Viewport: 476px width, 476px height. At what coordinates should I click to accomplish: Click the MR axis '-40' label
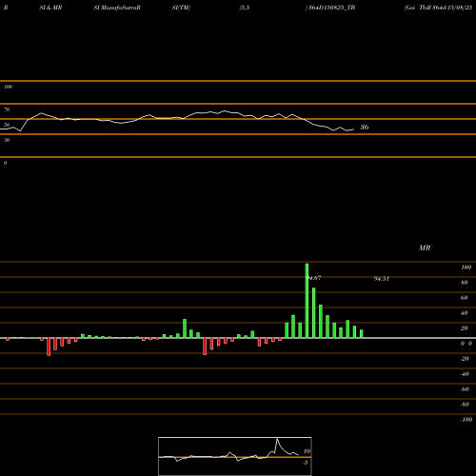(x=465, y=374)
